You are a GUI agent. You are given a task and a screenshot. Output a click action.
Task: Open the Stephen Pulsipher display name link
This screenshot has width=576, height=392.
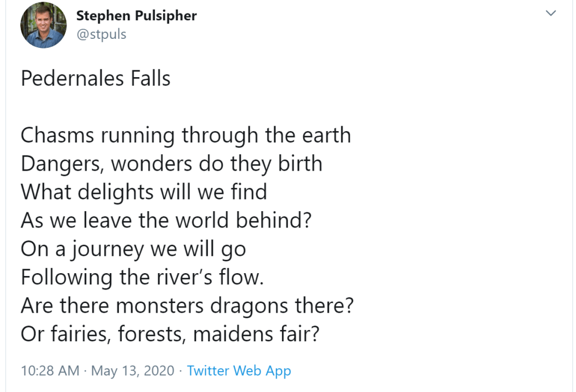(x=136, y=16)
